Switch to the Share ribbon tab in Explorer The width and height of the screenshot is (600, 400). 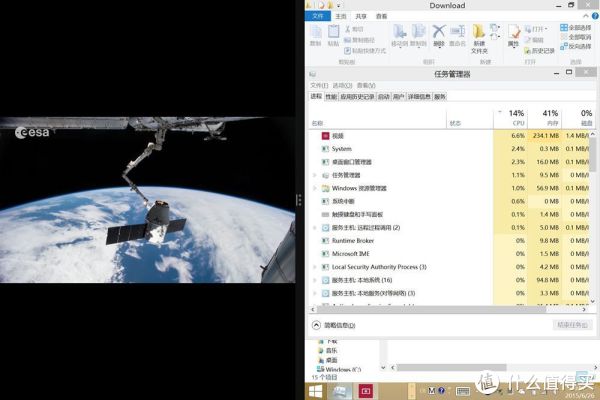click(361, 16)
